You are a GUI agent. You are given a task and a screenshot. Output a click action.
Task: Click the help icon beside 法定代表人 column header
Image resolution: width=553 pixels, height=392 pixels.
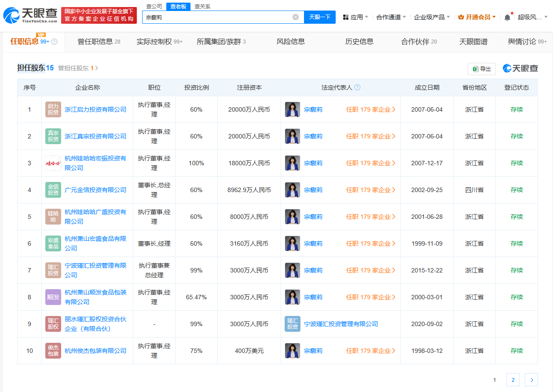pos(358,87)
